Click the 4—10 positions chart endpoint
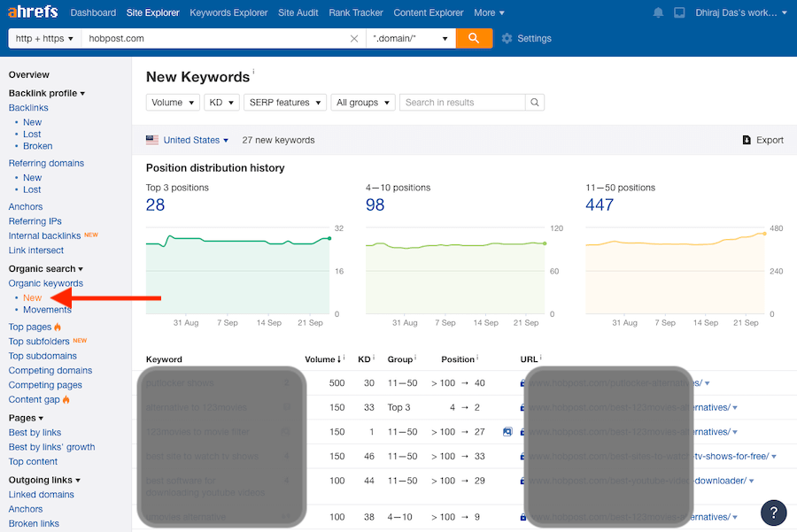Viewport: 797px width, 532px height. [545, 243]
